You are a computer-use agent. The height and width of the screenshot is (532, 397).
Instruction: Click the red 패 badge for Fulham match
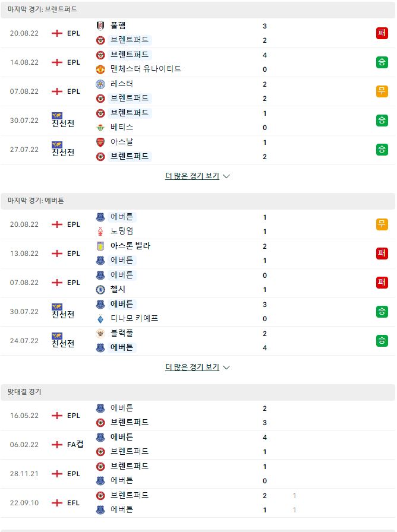click(382, 33)
